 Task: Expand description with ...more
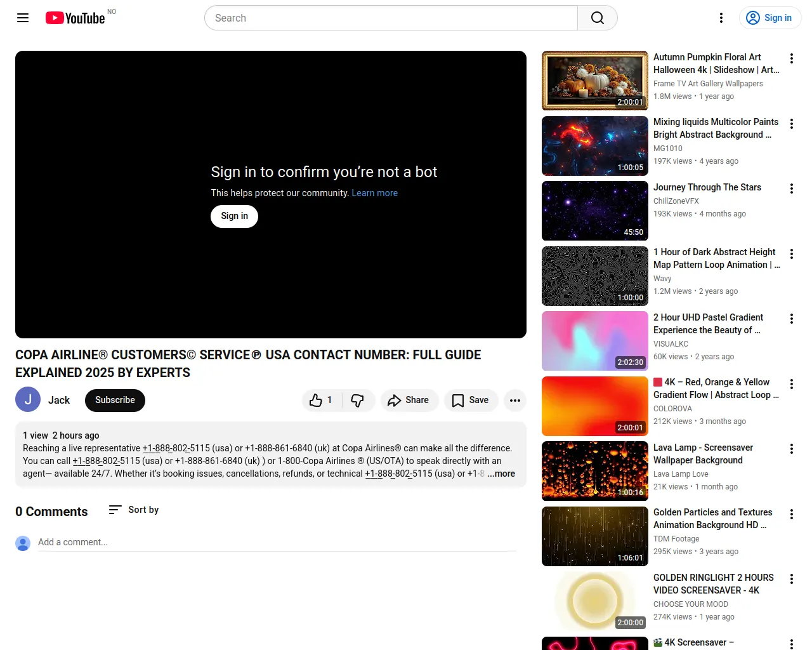pyautogui.click(x=501, y=474)
